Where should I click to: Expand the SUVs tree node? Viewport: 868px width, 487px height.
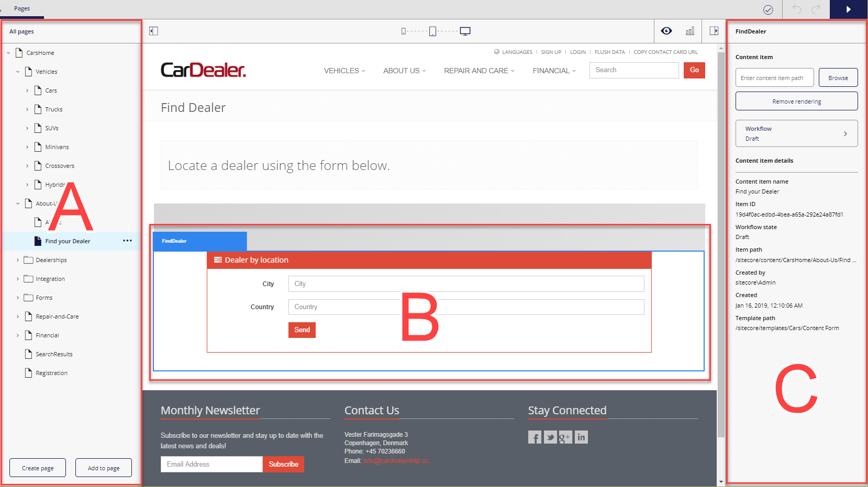[27, 128]
